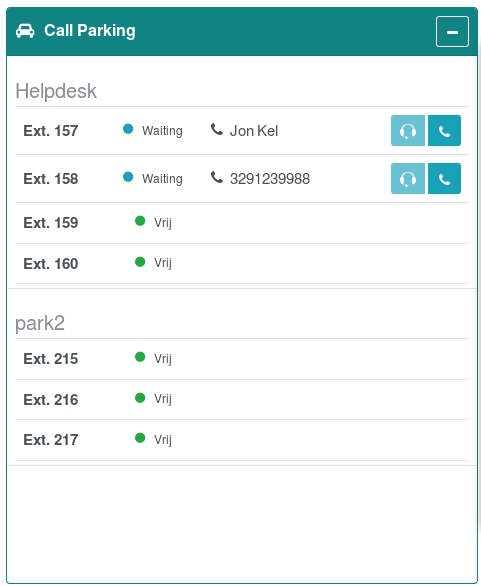
Task: Click the blue status dot for Ext. 157
Action: [x=128, y=129]
